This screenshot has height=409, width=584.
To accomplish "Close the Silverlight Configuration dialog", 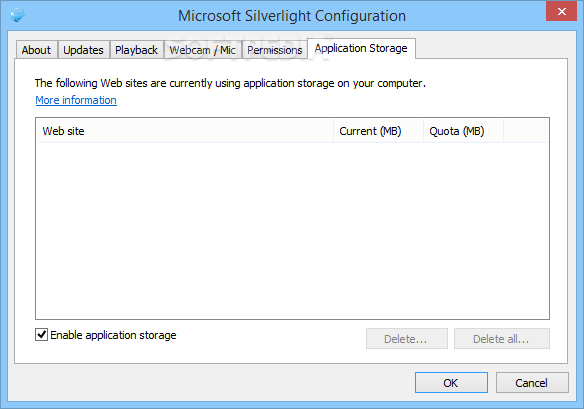I will [561, 11].
